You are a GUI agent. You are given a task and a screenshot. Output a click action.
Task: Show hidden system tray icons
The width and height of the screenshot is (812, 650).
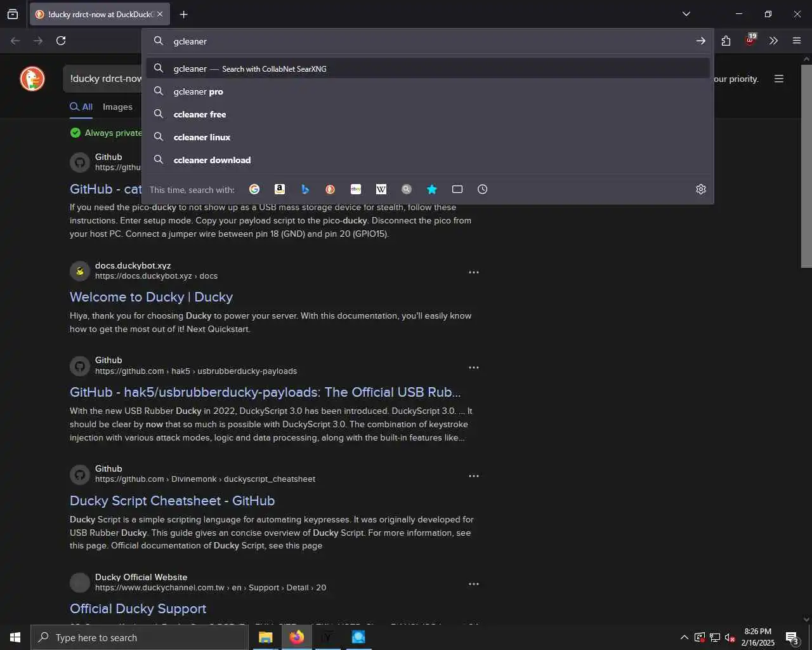point(684,637)
